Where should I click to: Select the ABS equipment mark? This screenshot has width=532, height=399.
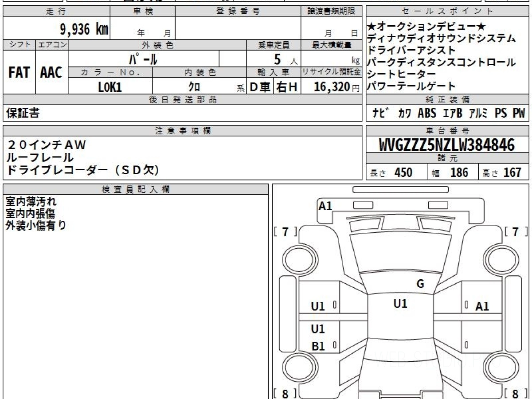click(427, 113)
